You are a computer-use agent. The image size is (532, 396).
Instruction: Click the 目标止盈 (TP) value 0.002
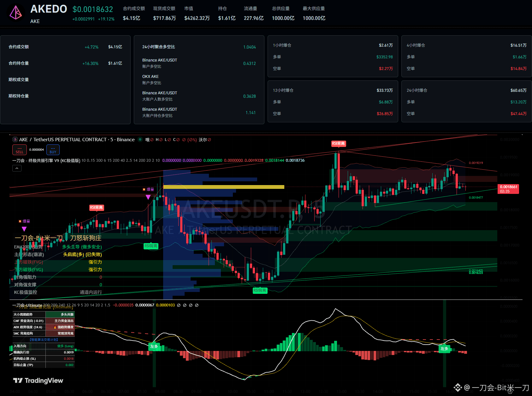[70, 365]
